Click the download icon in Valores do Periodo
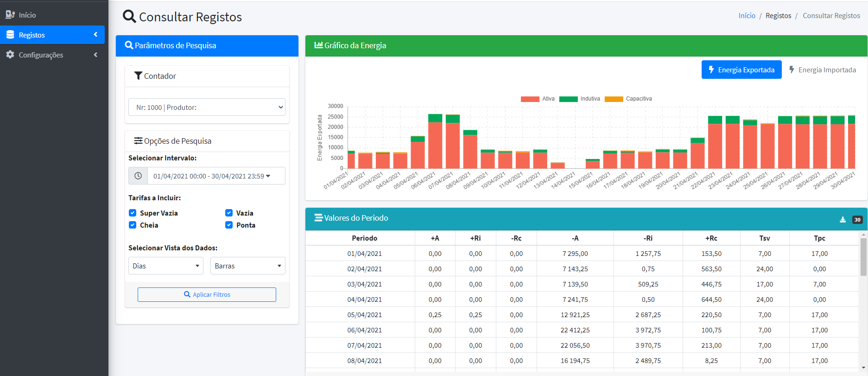The height and width of the screenshot is (376, 868). [843, 220]
